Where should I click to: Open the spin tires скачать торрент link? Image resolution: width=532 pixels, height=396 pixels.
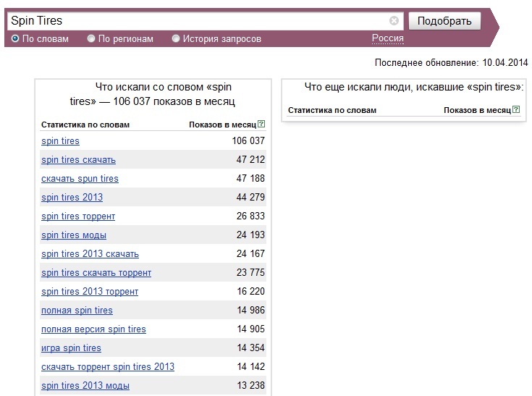coord(96,272)
